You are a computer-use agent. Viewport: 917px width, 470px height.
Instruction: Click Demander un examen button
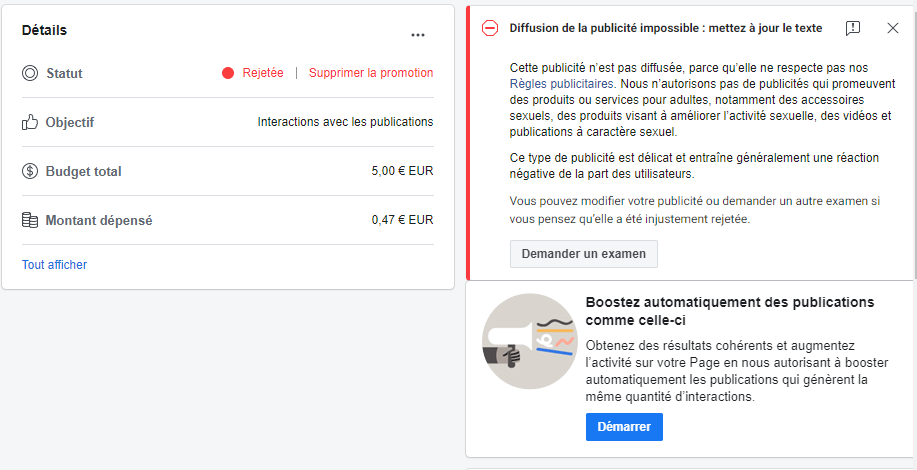(x=584, y=254)
